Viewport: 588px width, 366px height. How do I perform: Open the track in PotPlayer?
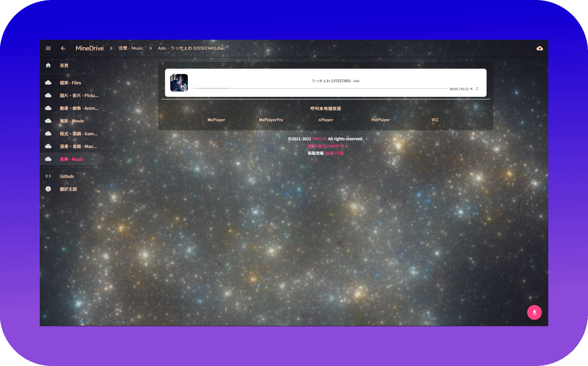point(380,120)
